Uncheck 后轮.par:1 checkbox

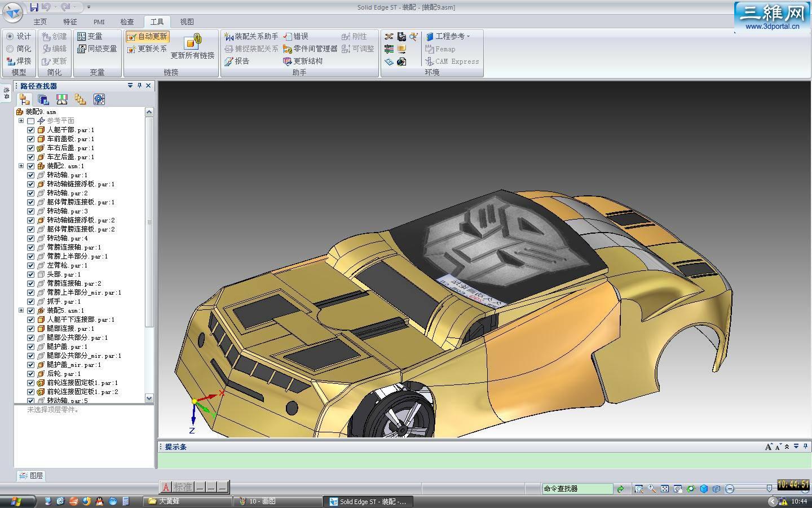(x=31, y=374)
